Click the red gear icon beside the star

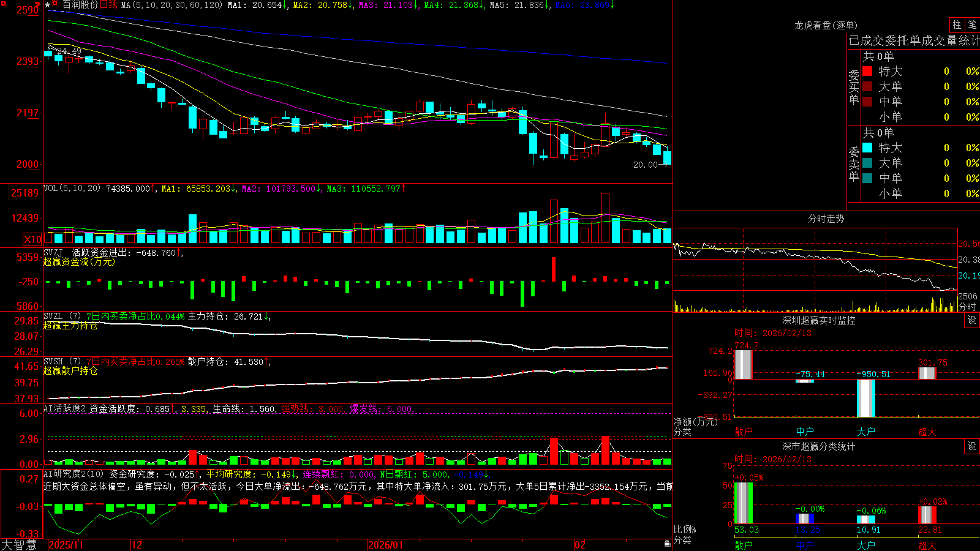[55, 4]
